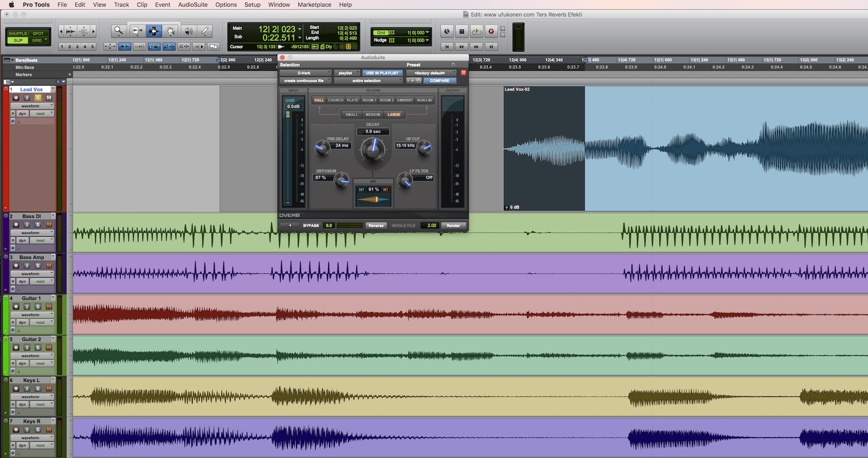Click the plug-in preview speaker icon
The image size is (868, 458).
tap(289, 225)
